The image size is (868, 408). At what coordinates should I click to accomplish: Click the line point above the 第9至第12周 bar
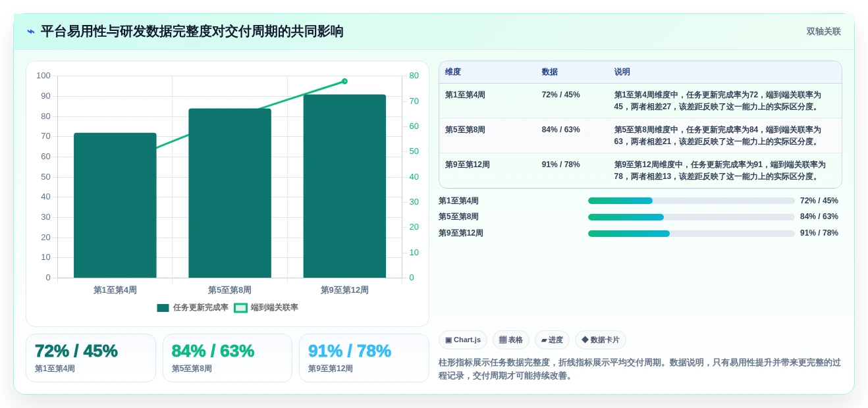coord(344,81)
